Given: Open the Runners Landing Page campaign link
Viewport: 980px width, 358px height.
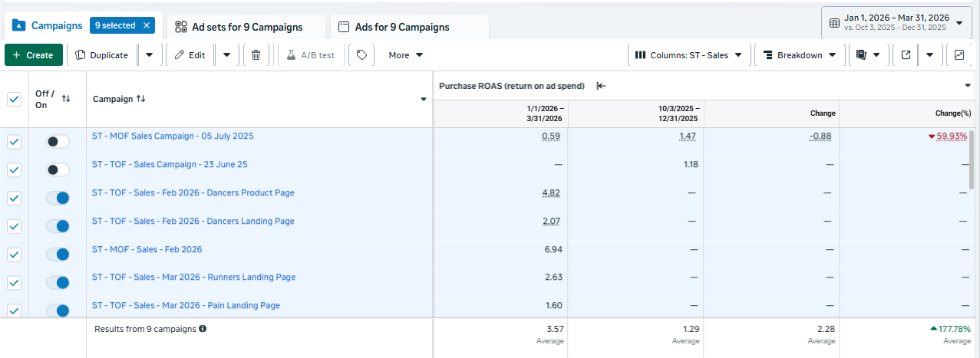Looking at the screenshot, I should [x=193, y=277].
